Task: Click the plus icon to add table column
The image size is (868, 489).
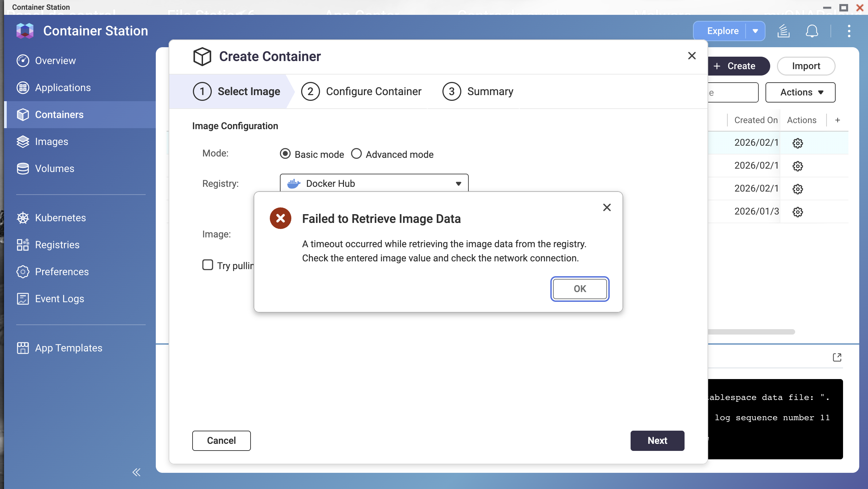Action: point(838,120)
